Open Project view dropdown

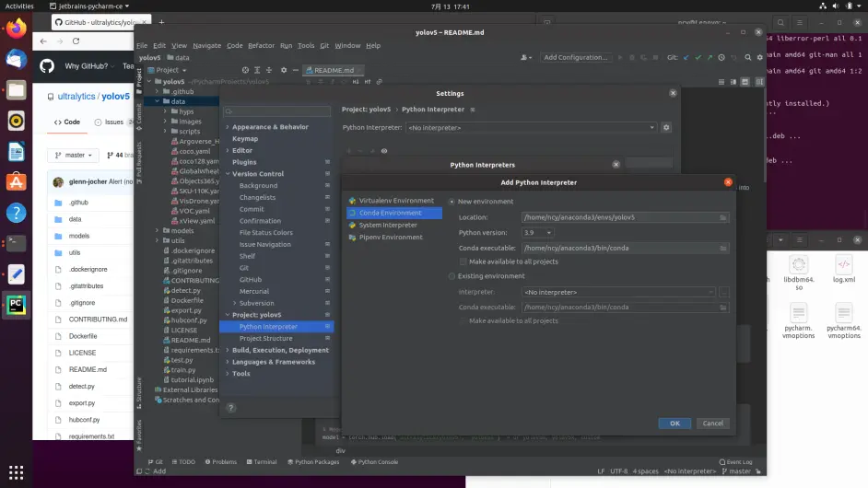point(167,70)
